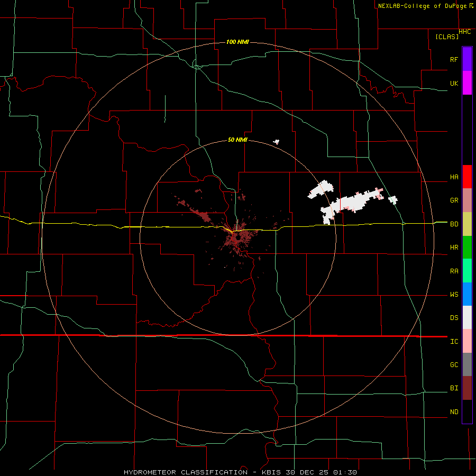Click the '50 NMI' range ring label

(x=237, y=140)
